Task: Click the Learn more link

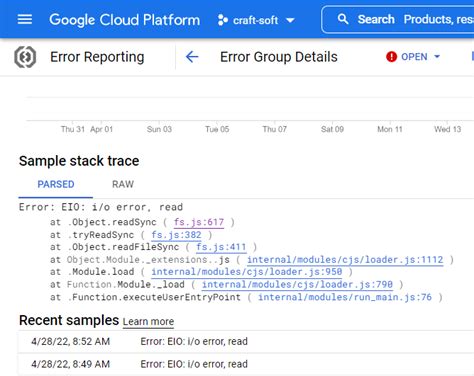Action: [148, 322]
